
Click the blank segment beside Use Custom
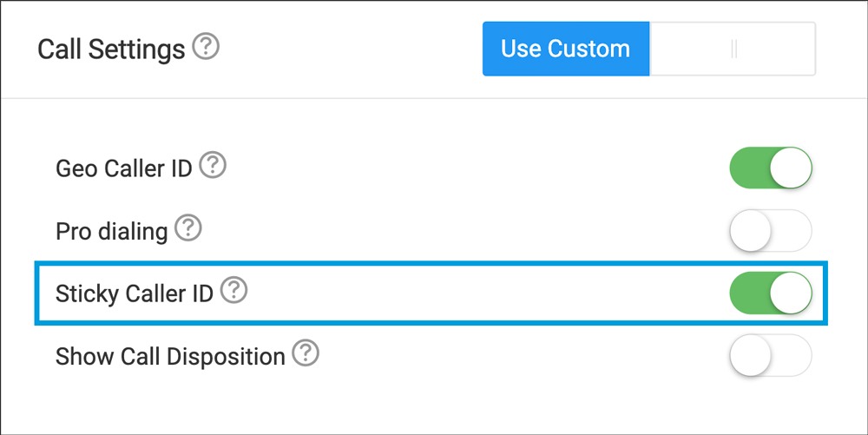[733, 49]
